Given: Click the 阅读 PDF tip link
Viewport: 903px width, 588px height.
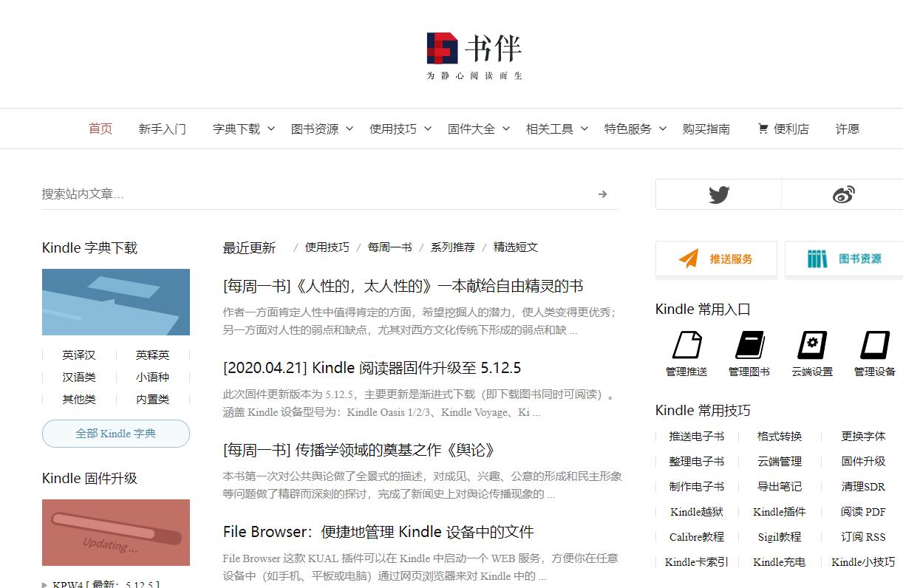Looking at the screenshot, I should coord(863,512).
